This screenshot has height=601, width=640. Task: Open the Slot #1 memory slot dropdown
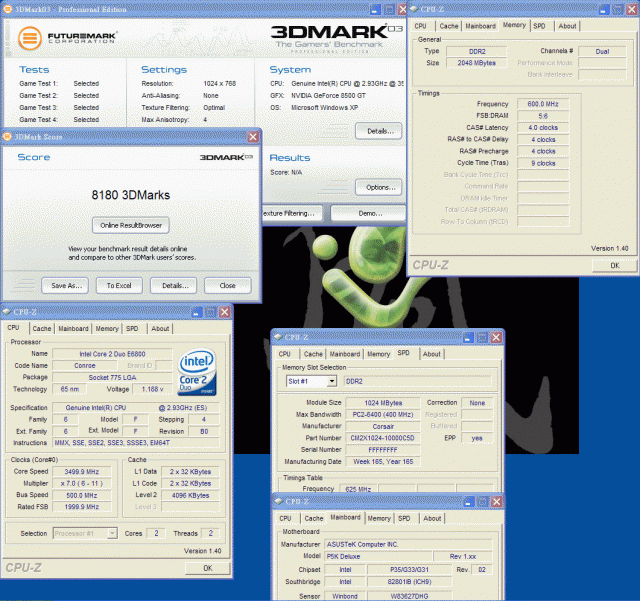pos(332,381)
